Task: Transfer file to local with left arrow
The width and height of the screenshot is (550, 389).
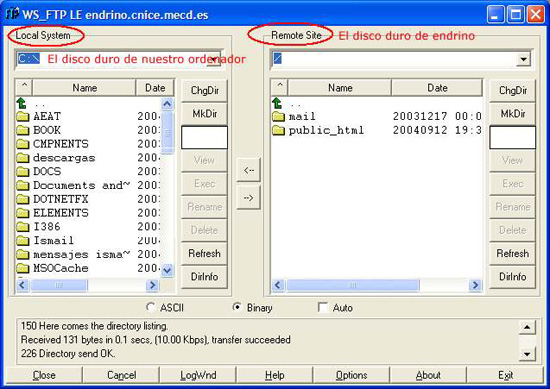Action: [248, 170]
